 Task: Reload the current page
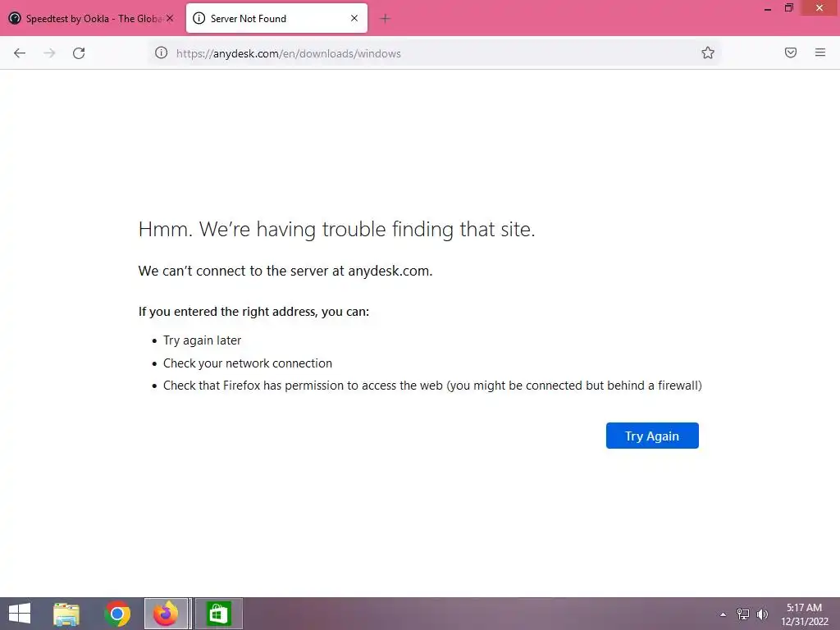pyautogui.click(x=79, y=53)
